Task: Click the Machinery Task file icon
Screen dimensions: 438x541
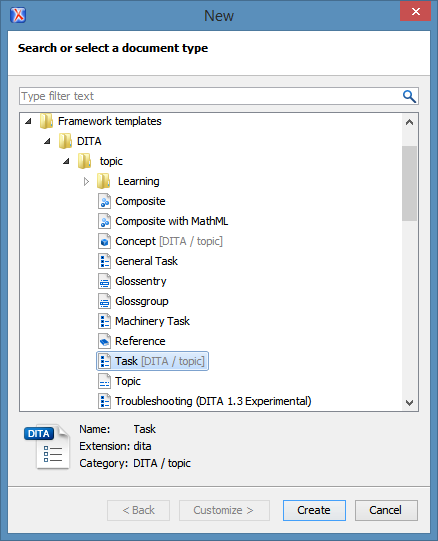Action: pos(104,321)
